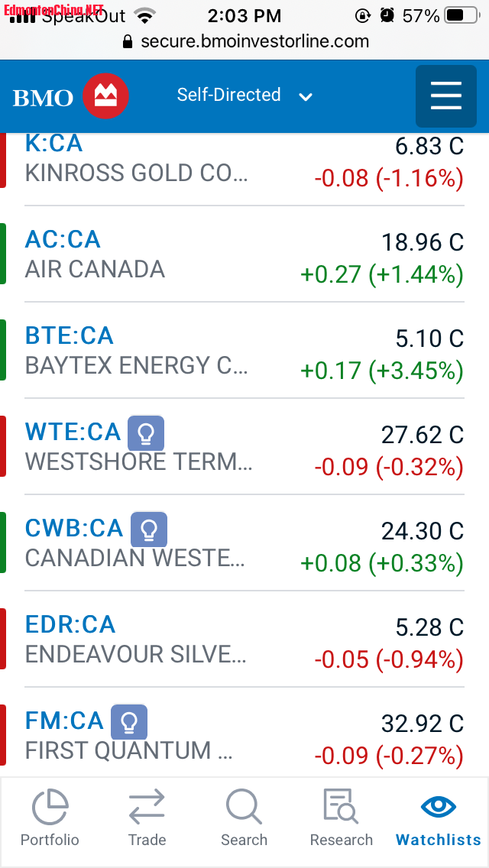Open the hamburger menu
Image resolution: width=489 pixels, height=868 pixels.
446,96
